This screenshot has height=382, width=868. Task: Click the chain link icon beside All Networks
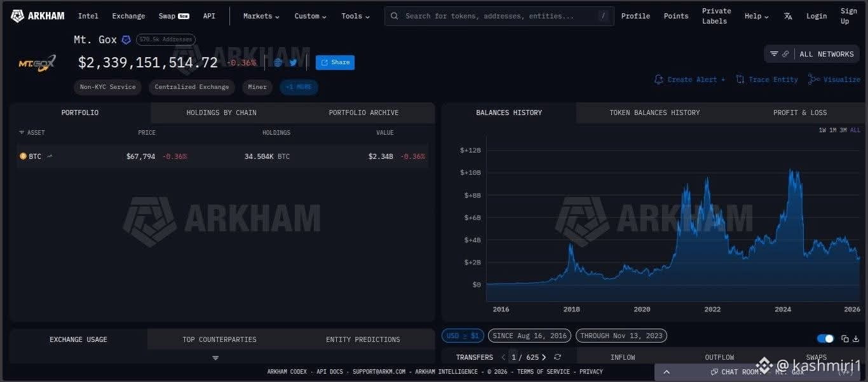[x=785, y=54]
